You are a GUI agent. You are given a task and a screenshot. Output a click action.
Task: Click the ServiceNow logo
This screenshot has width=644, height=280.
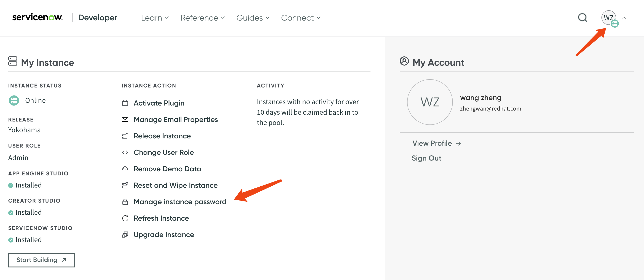(x=38, y=17)
